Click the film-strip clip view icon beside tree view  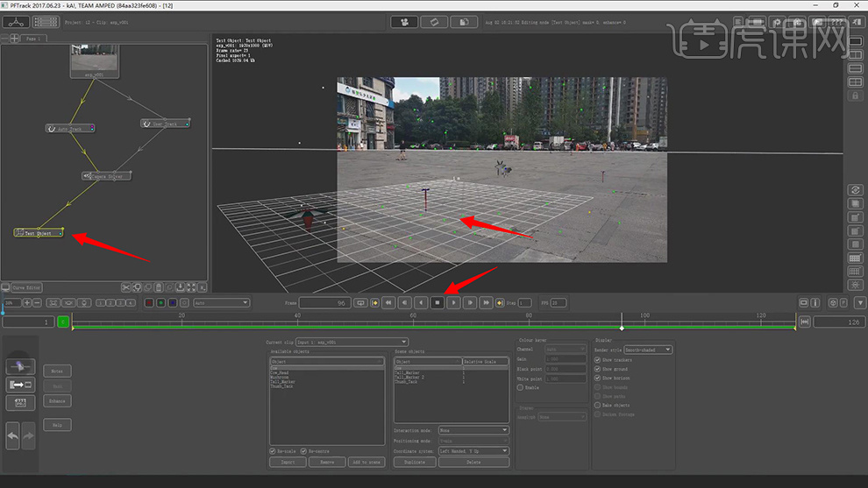[46, 22]
